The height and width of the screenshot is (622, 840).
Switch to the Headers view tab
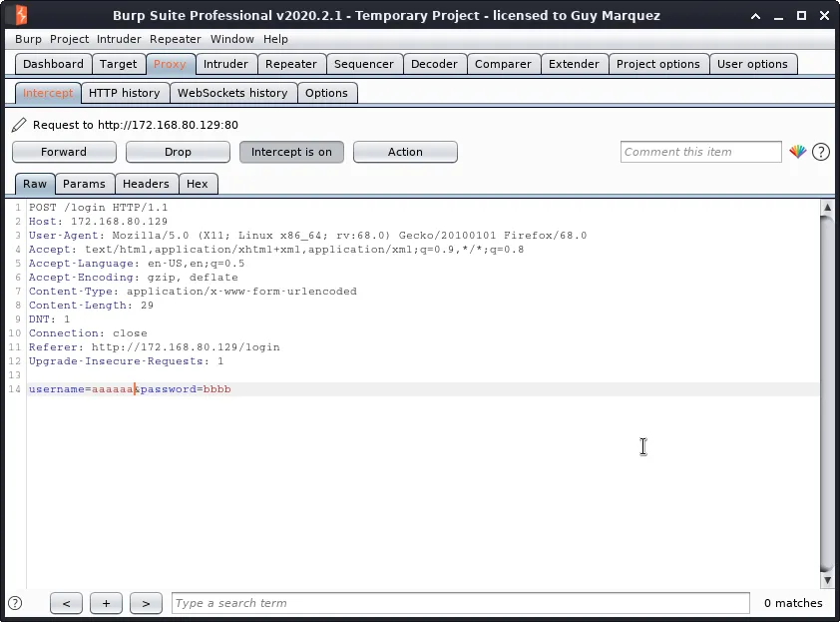pyautogui.click(x=146, y=184)
